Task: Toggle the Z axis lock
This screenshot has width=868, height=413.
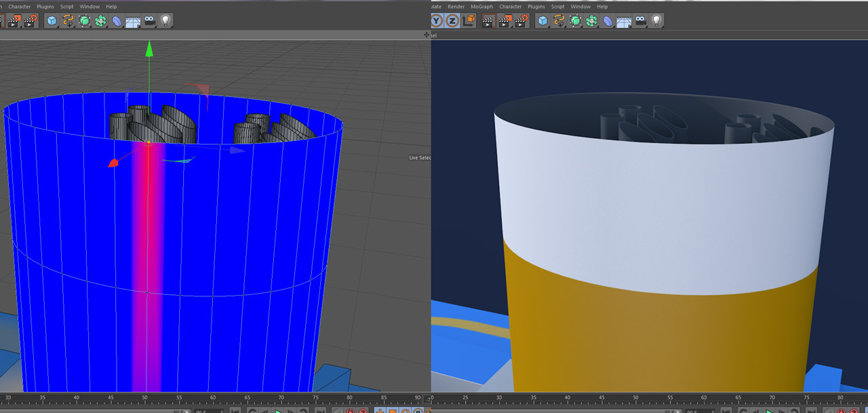Action: (x=452, y=21)
